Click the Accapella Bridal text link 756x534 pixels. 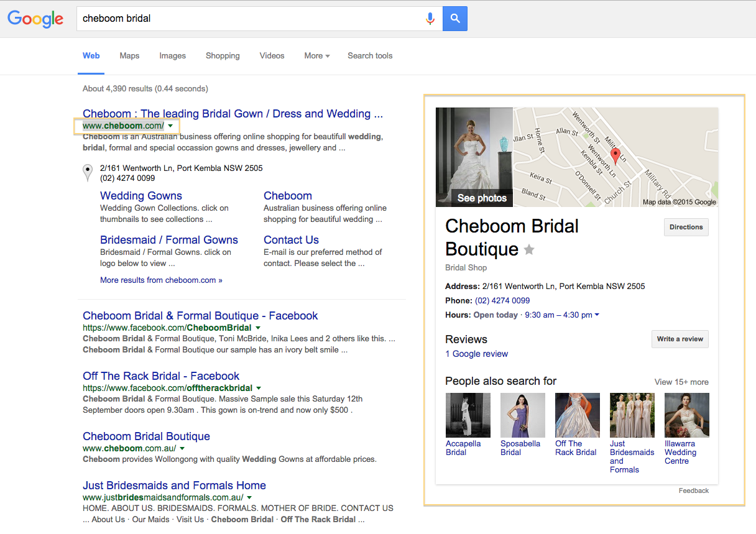coord(463,448)
